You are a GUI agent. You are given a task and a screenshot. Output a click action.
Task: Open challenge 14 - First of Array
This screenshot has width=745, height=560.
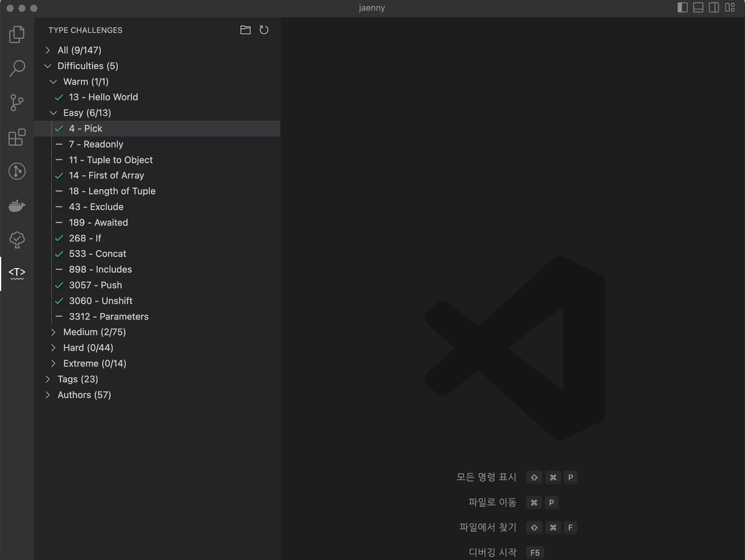157,176
